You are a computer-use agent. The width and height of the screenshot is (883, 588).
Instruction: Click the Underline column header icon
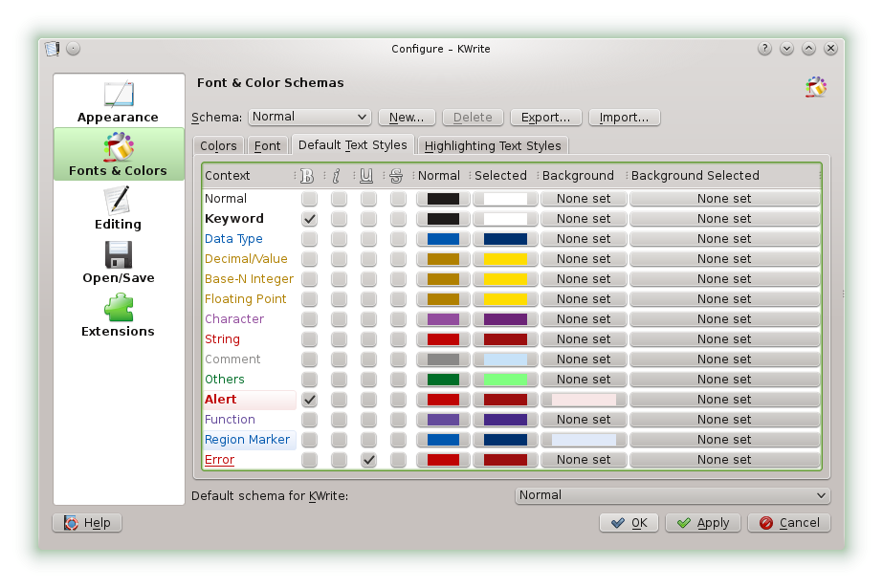click(x=366, y=176)
